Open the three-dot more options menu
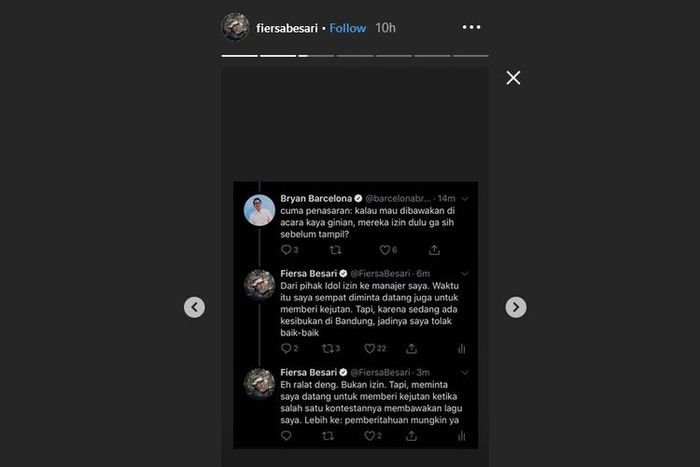 472,27
